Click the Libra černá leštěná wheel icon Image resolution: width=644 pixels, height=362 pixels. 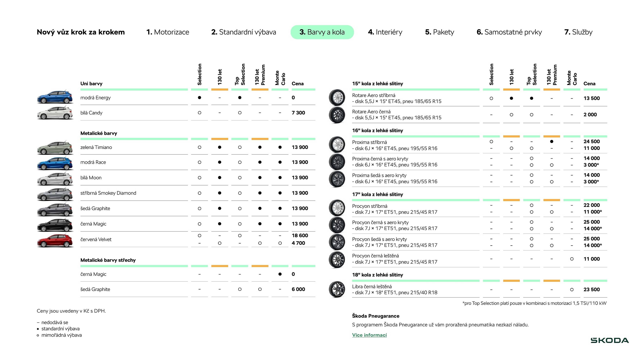pos(337,289)
